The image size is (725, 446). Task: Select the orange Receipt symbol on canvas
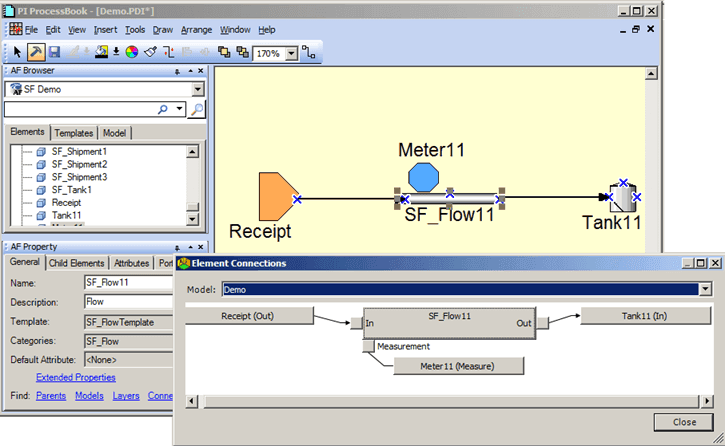pyautogui.click(x=278, y=196)
